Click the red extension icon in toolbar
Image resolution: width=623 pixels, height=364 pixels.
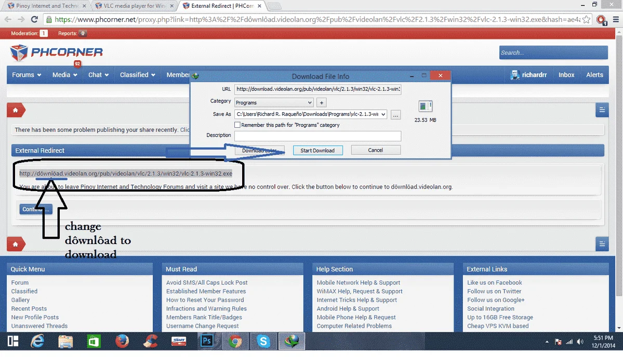tap(601, 20)
